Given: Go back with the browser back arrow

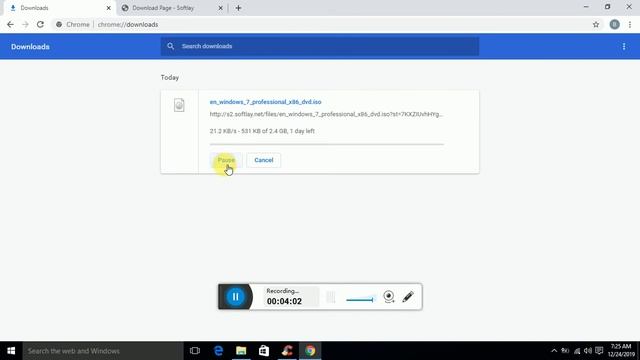Looking at the screenshot, I should click(x=10, y=24).
